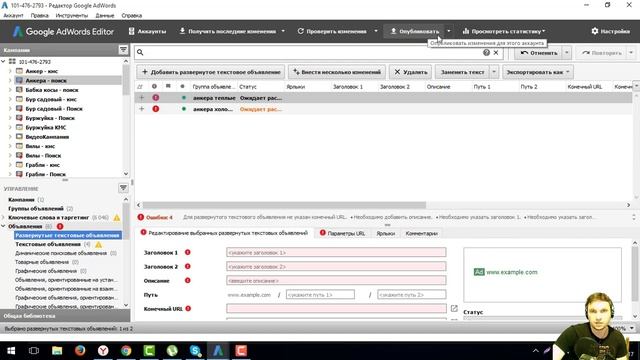640x360 pixels.
Task: Select Группы объявлений in management panel
Action: (x=36, y=209)
